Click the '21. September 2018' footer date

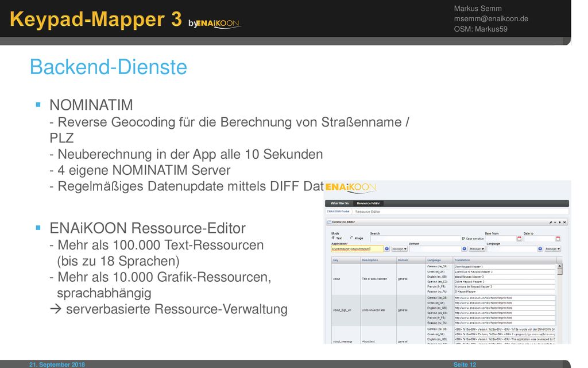coord(57,365)
